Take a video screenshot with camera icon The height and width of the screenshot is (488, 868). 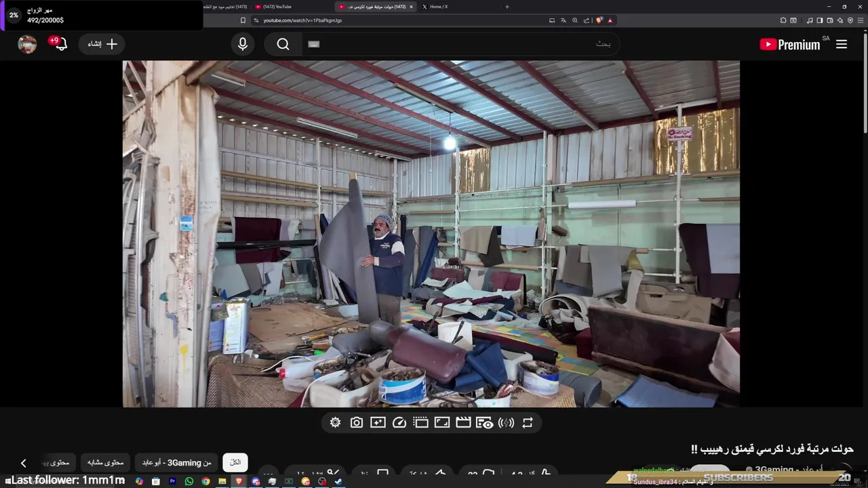tap(357, 422)
